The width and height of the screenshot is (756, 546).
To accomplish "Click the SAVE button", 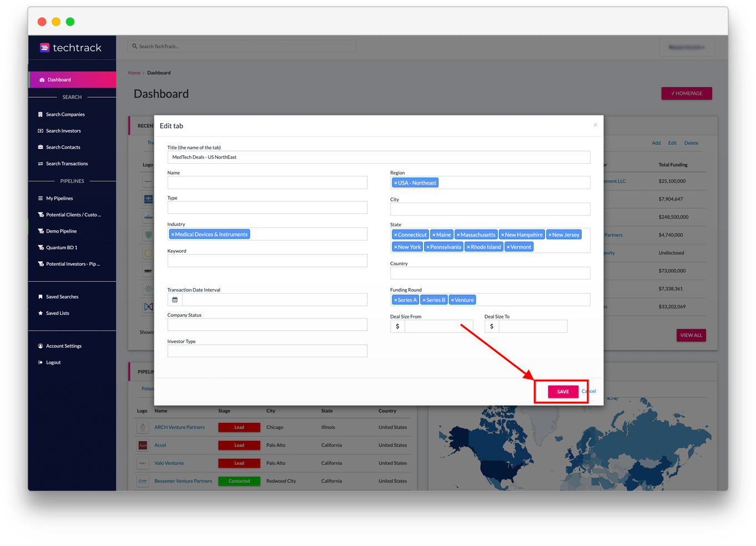I will [562, 391].
